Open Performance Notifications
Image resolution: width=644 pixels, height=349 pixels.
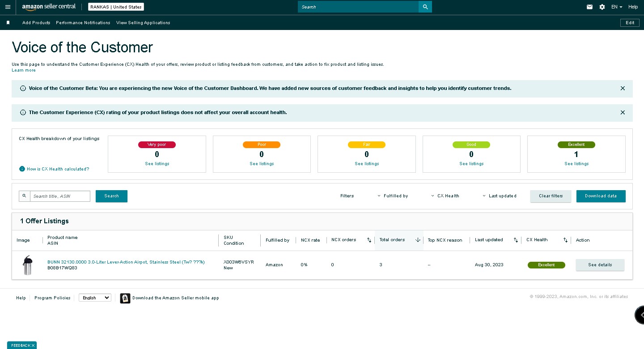click(83, 23)
